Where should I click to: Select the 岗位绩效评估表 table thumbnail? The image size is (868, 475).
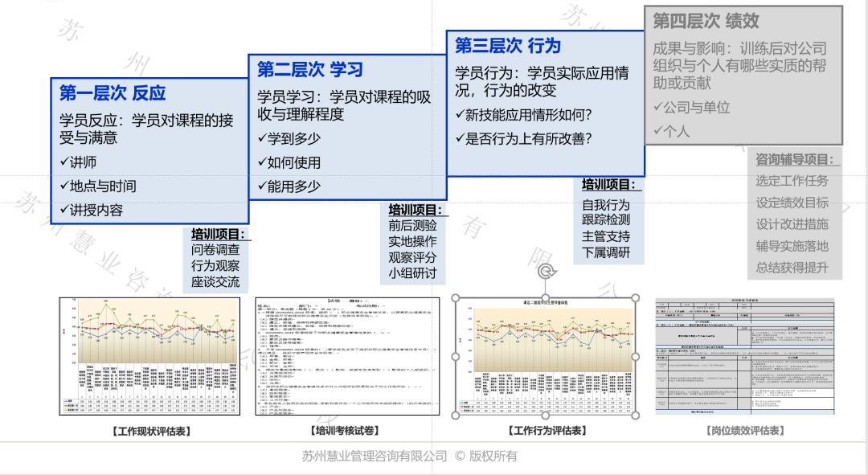click(745, 358)
